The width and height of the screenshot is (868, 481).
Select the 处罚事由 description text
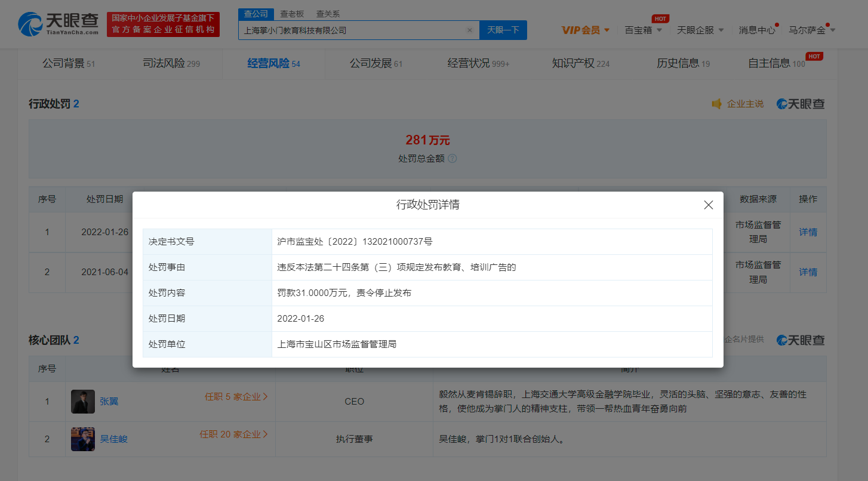396,267
